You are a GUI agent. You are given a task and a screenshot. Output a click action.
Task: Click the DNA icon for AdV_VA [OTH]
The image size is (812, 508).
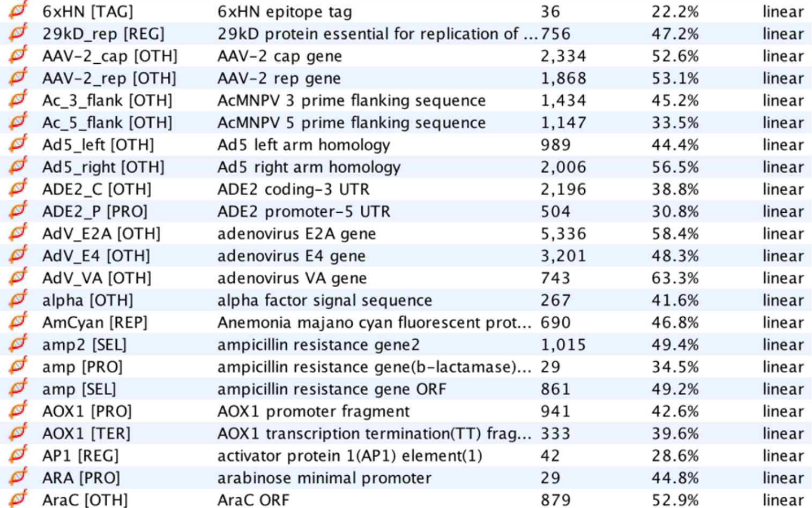[17, 277]
